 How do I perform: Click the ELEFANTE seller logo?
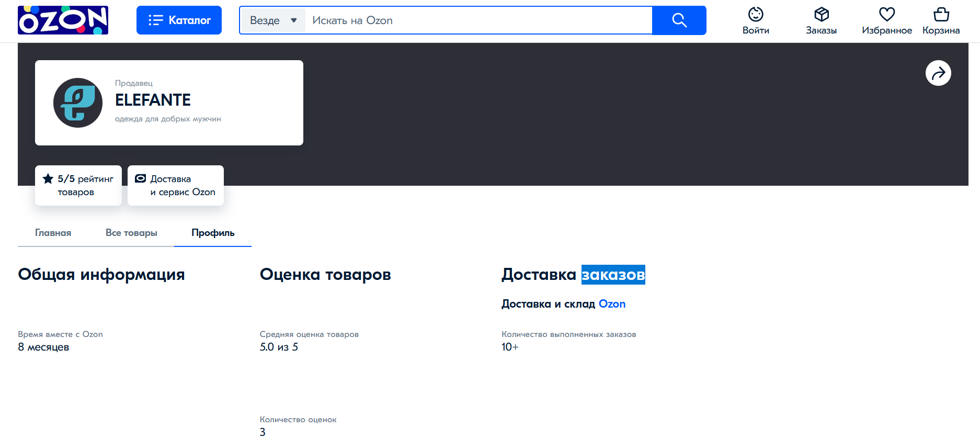tap(78, 103)
